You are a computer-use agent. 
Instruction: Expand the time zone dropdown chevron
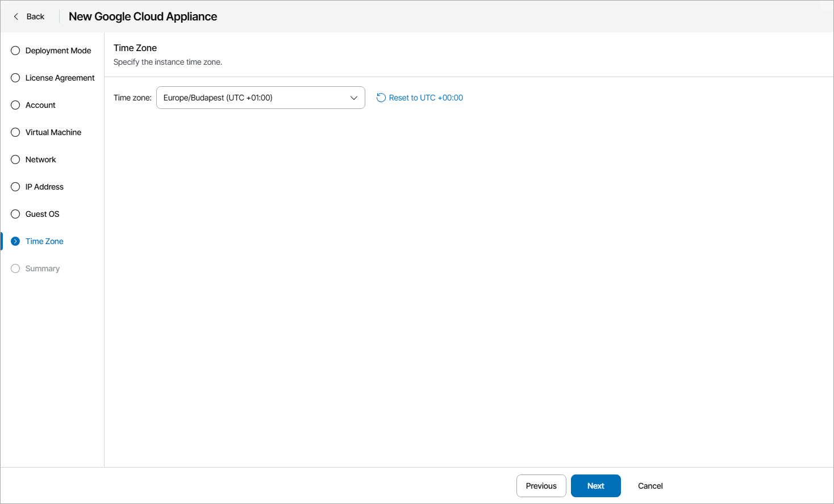[354, 98]
